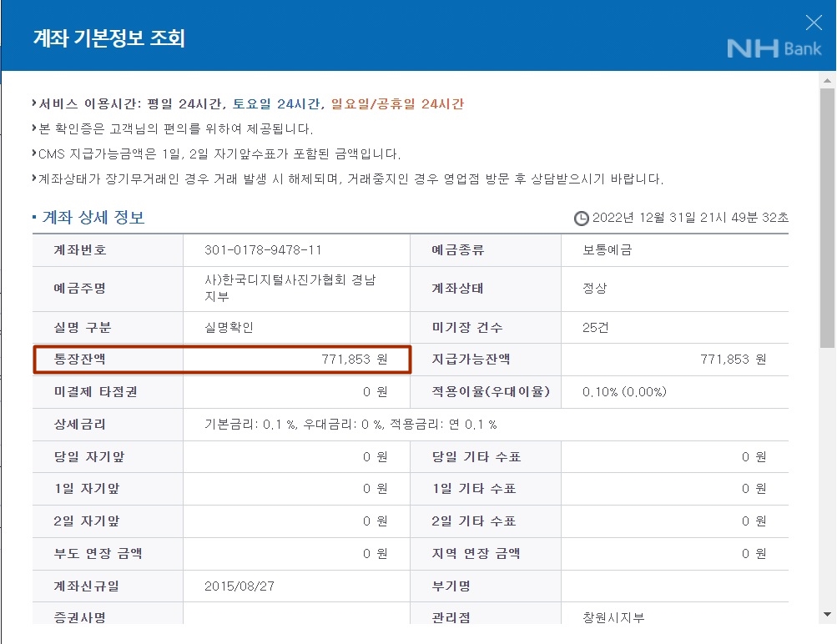Click the clock icon beside the timestamp
Image resolution: width=837 pixels, height=644 pixels.
[581, 218]
